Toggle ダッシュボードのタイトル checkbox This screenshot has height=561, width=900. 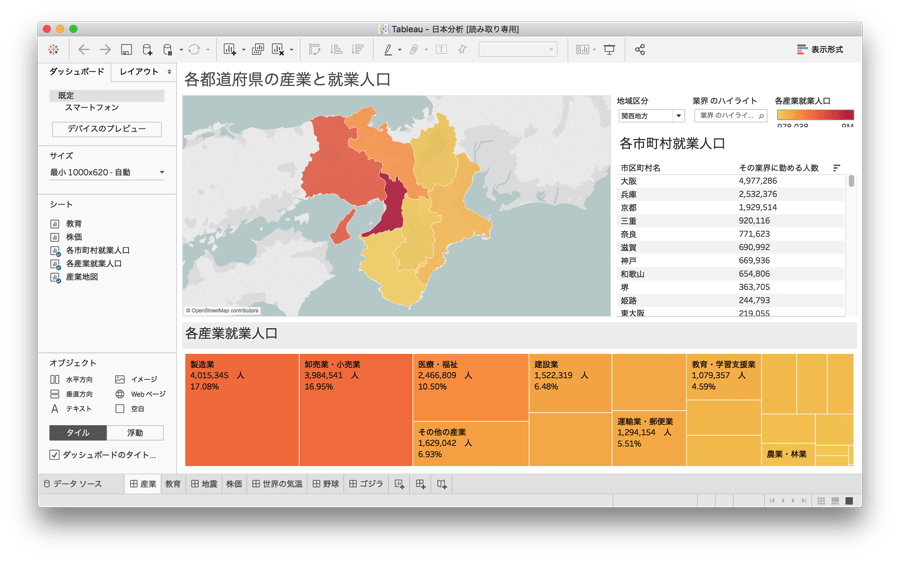55,454
